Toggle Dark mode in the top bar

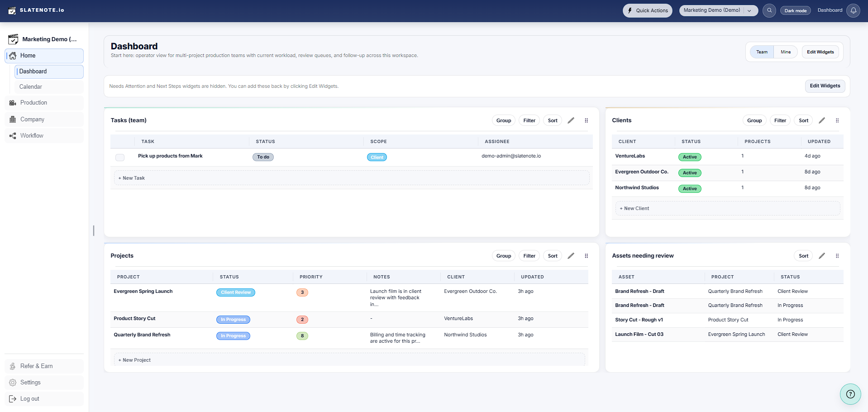pyautogui.click(x=795, y=10)
